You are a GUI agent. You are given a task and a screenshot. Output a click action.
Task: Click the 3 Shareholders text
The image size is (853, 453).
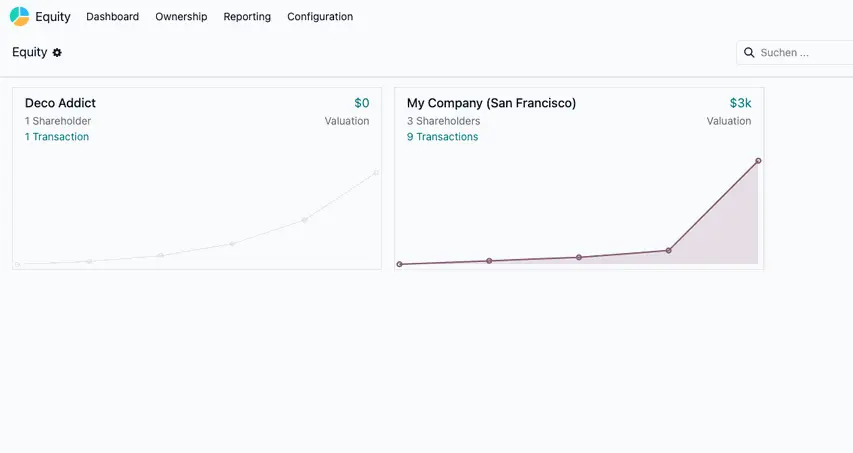pyautogui.click(x=443, y=121)
